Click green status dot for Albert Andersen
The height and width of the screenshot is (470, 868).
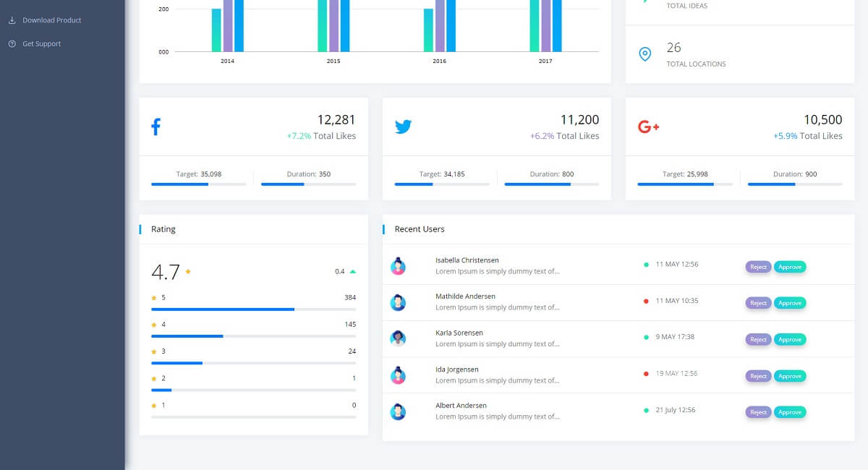(646, 410)
